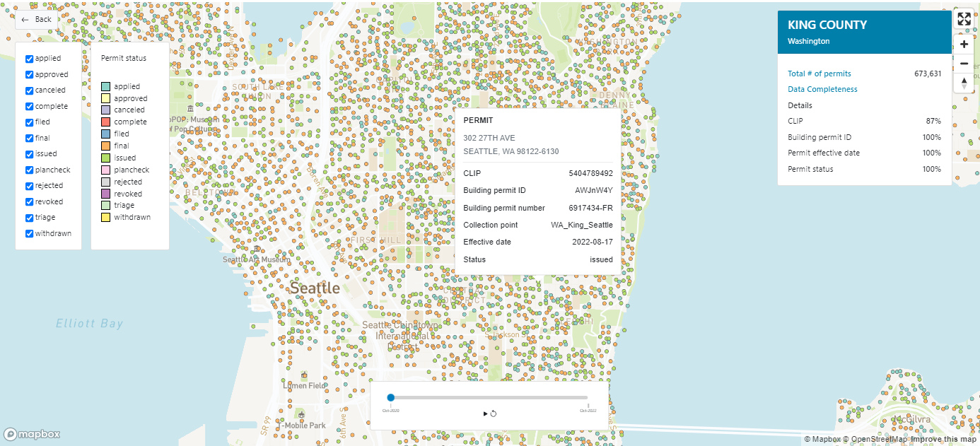980x446 pixels.
Task: Play the permit timeline animation
Action: [x=484, y=413]
